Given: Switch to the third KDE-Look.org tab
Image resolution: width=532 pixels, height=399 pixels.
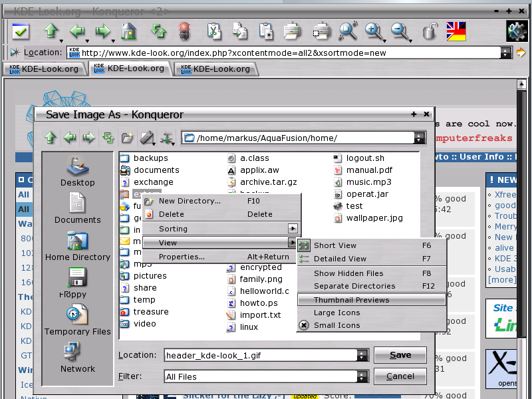Looking at the screenshot, I should [x=215, y=69].
